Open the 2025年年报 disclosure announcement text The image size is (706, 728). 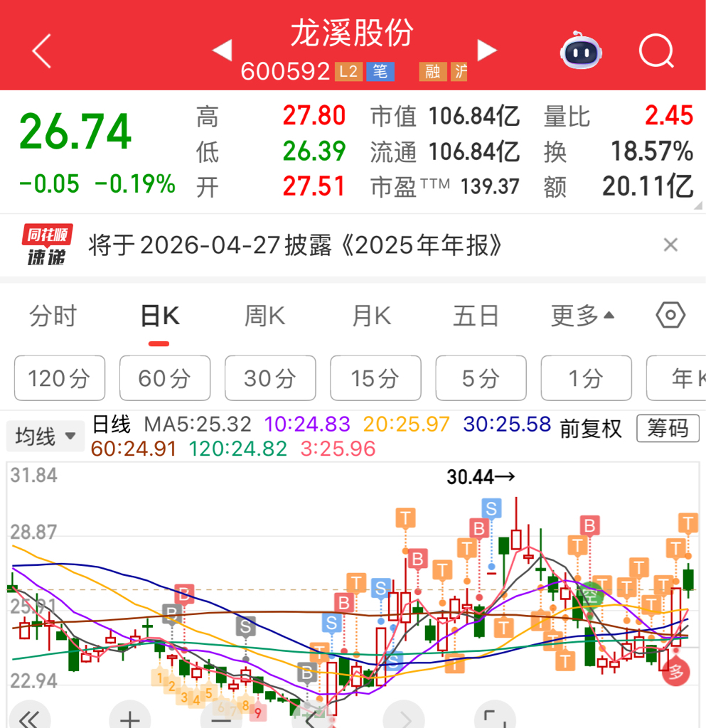coord(295,245)
